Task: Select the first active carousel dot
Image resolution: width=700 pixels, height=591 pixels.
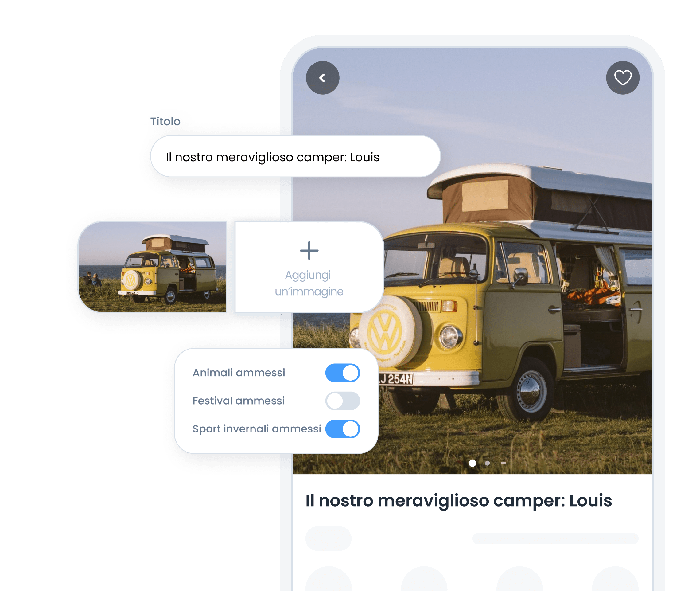Action: [472, 463]
